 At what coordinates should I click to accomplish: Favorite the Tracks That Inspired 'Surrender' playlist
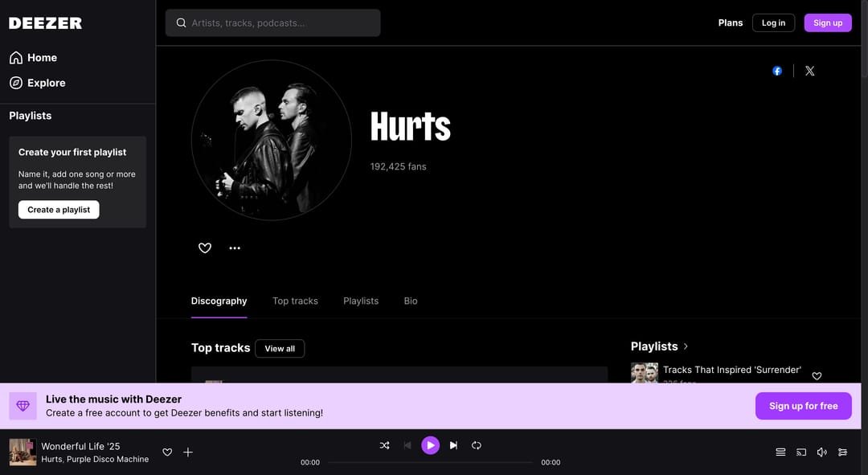click(x=817, y=376)
